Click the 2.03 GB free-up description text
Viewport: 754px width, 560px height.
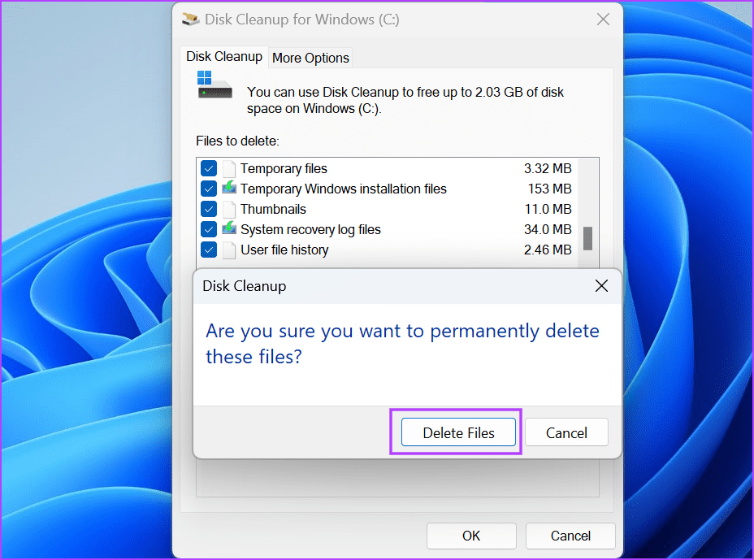coord(405,100)
